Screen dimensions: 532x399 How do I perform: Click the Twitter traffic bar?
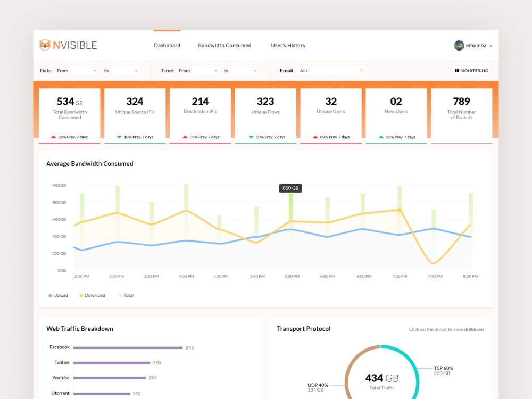point(112,363)
